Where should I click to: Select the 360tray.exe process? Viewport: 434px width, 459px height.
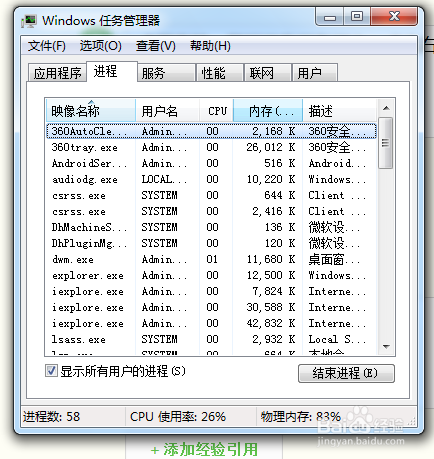pyautogui.click(x=211, y=147)
